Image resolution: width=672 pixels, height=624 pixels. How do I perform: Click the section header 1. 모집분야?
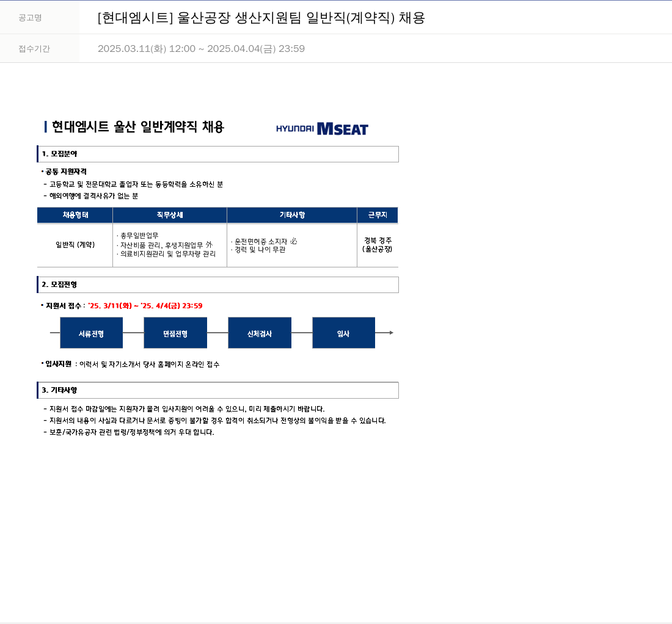click(x=217, y=154)
